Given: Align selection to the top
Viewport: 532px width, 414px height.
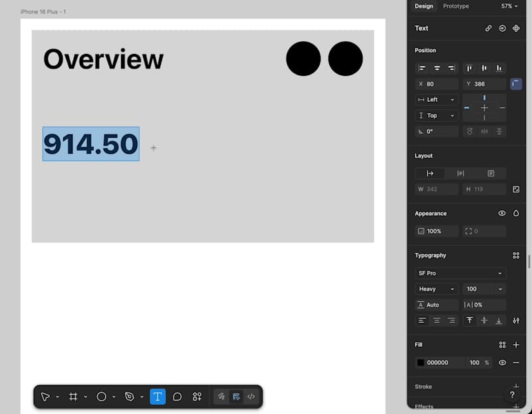Looking at the screenshot, I should click(x=469, y=69).
